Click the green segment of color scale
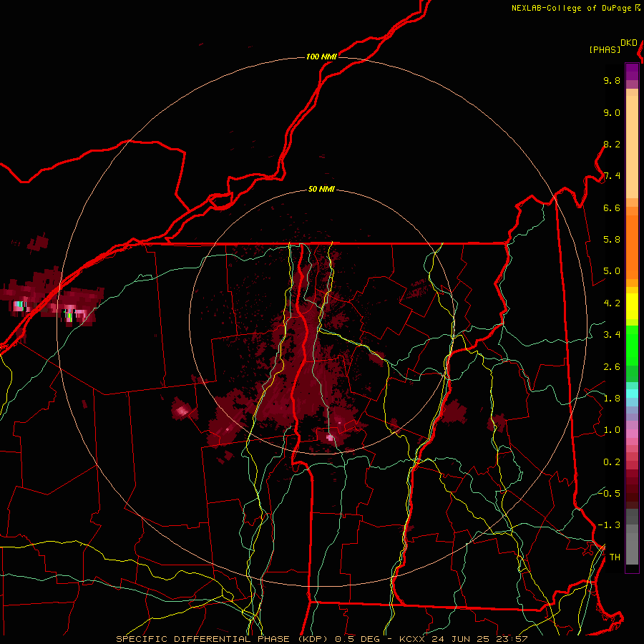644x644 pixels. point(632,345)
